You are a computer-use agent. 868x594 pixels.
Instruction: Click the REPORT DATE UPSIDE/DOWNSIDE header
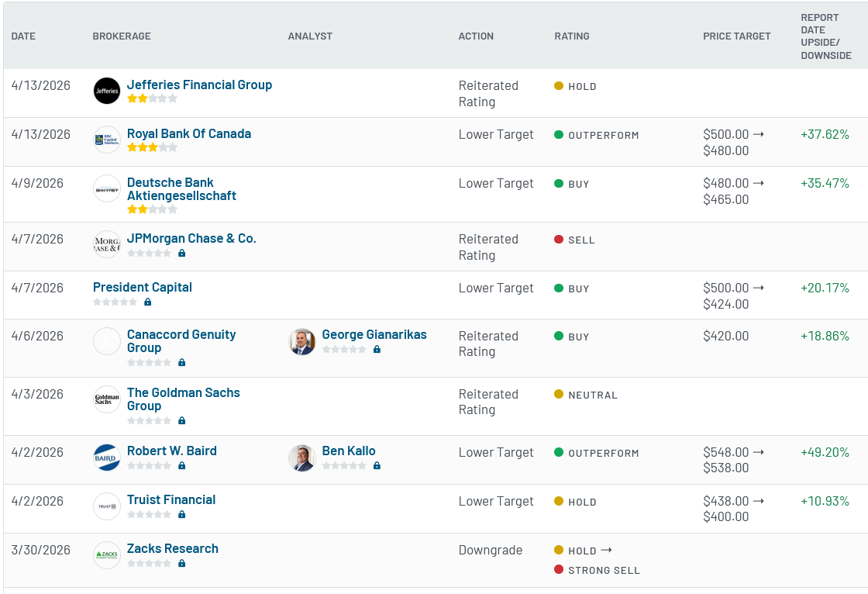[826, 36]
